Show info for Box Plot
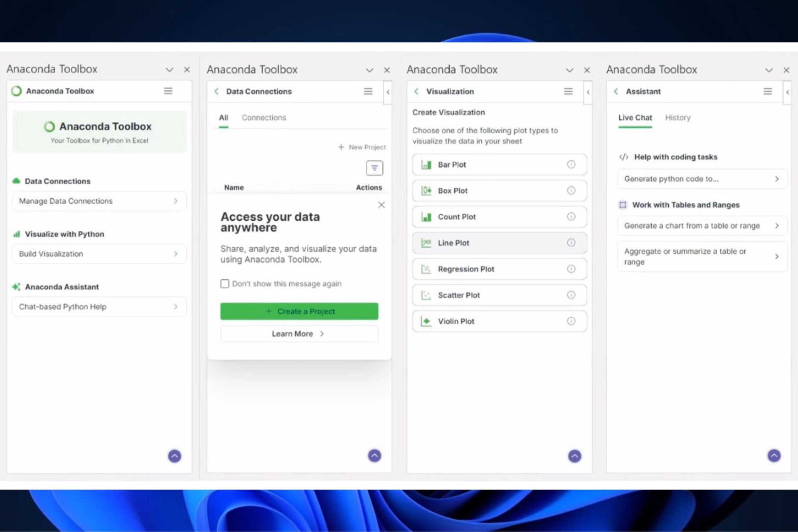This screenshot has height=532, width=798. tap(571, 190)
